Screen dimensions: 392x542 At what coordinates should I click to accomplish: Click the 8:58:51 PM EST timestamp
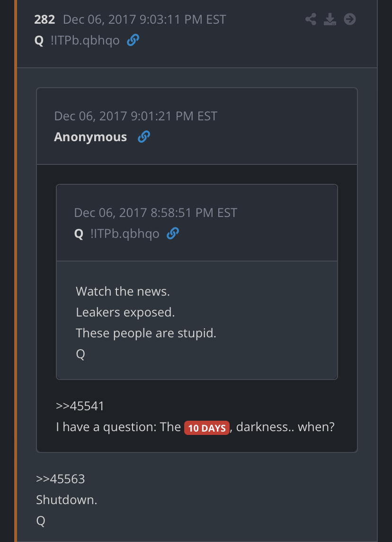pyautogui.click(x=156, y=213)
